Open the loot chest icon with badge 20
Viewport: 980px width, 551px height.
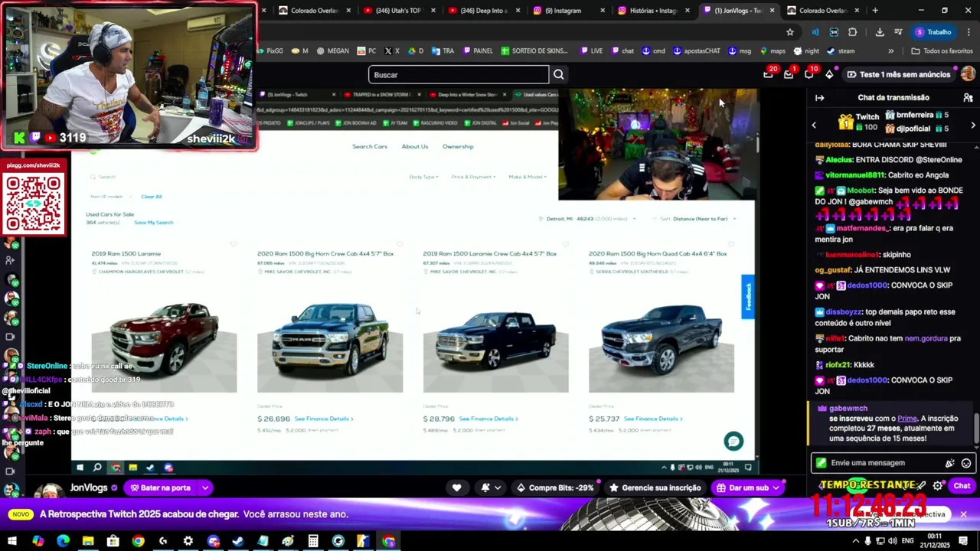[x=768, y=74]
